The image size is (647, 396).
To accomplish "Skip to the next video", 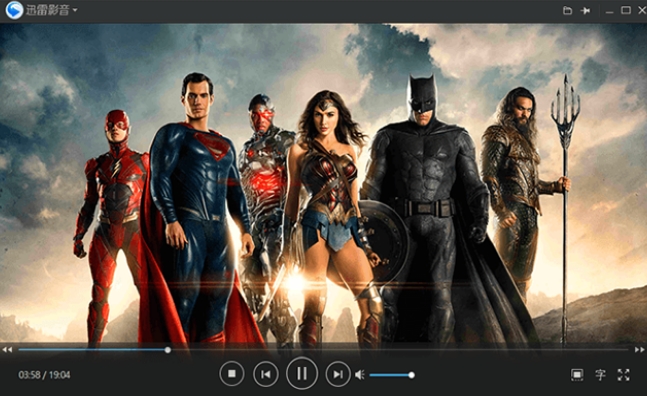I will click(x=338, y=374).
